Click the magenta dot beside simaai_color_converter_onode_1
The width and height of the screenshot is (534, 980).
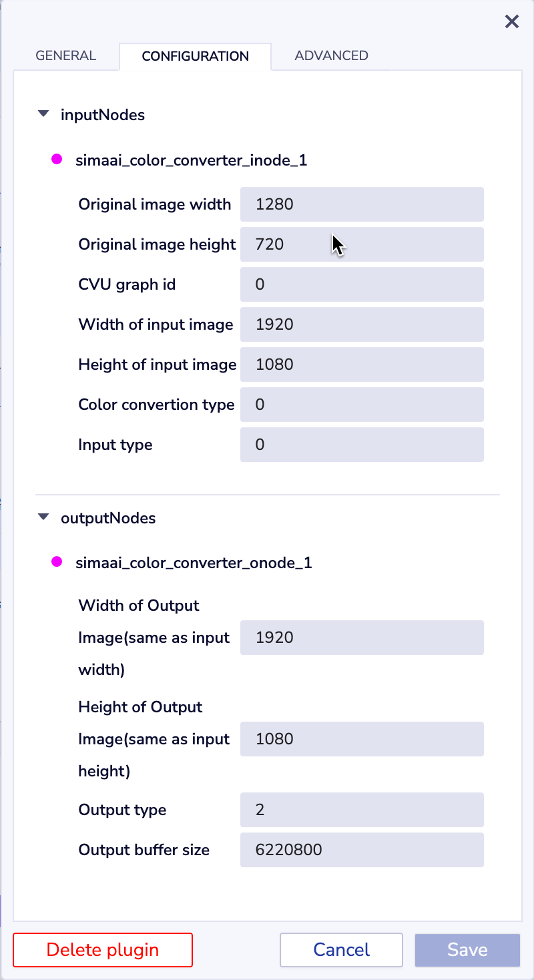point(57,562)
